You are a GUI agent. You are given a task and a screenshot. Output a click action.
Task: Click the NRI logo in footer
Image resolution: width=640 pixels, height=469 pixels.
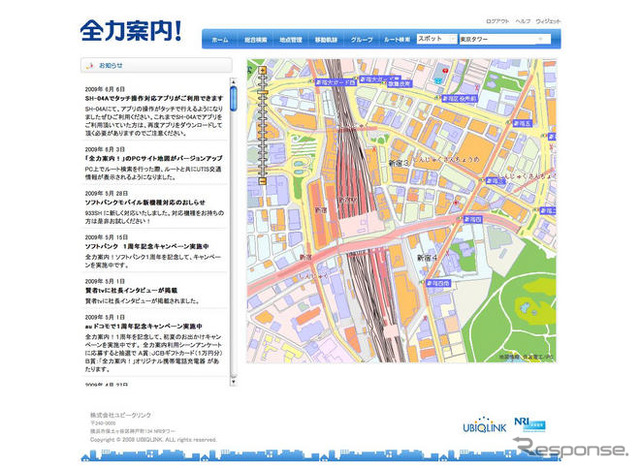pos(529,424)
